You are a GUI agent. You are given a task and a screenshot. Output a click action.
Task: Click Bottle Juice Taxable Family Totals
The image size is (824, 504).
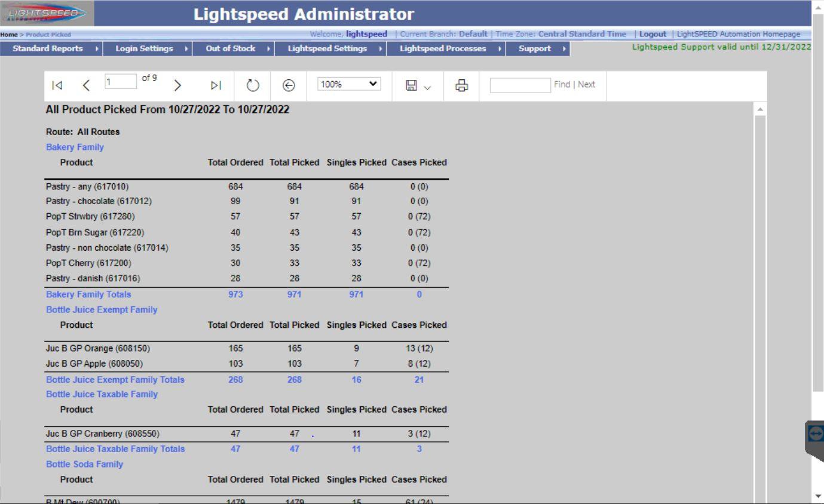115,448
